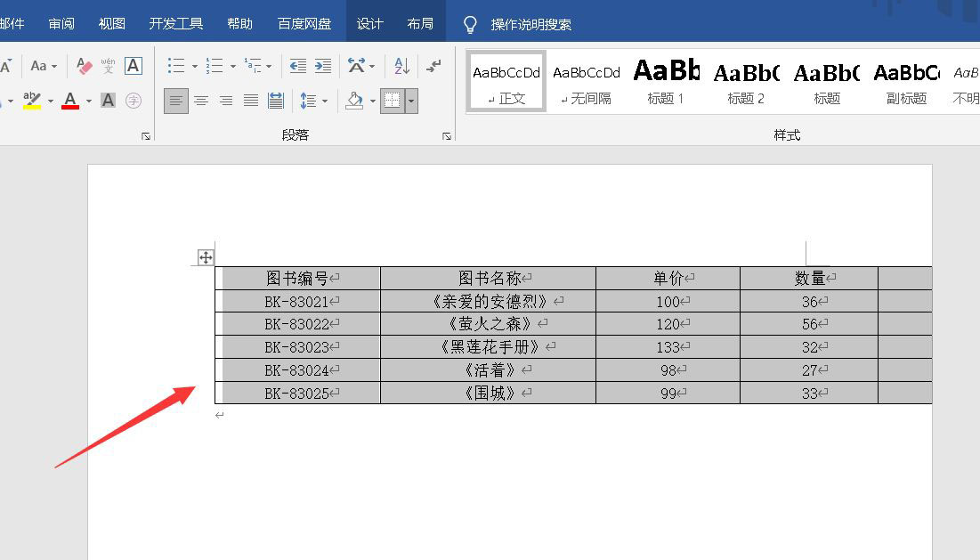The image size is (980, 560).
Task: Click the Character Shading icon
Action: [108, 100]
